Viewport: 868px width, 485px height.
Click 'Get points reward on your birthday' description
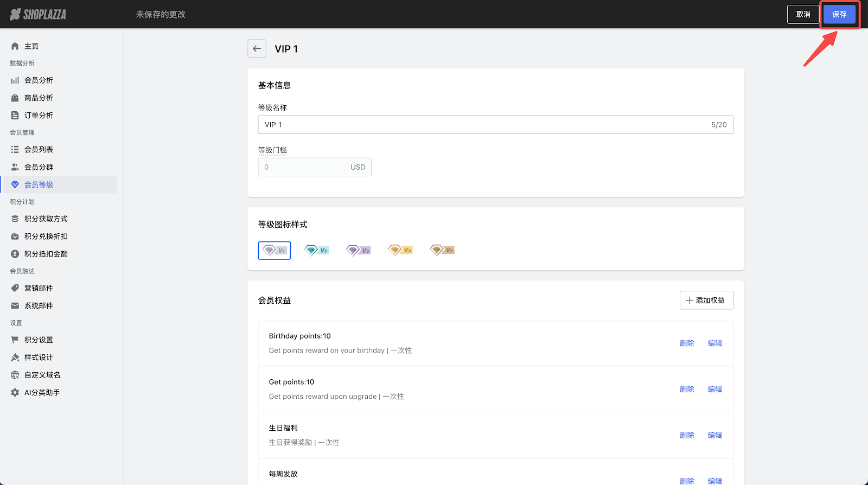click(x=327, y=350)
